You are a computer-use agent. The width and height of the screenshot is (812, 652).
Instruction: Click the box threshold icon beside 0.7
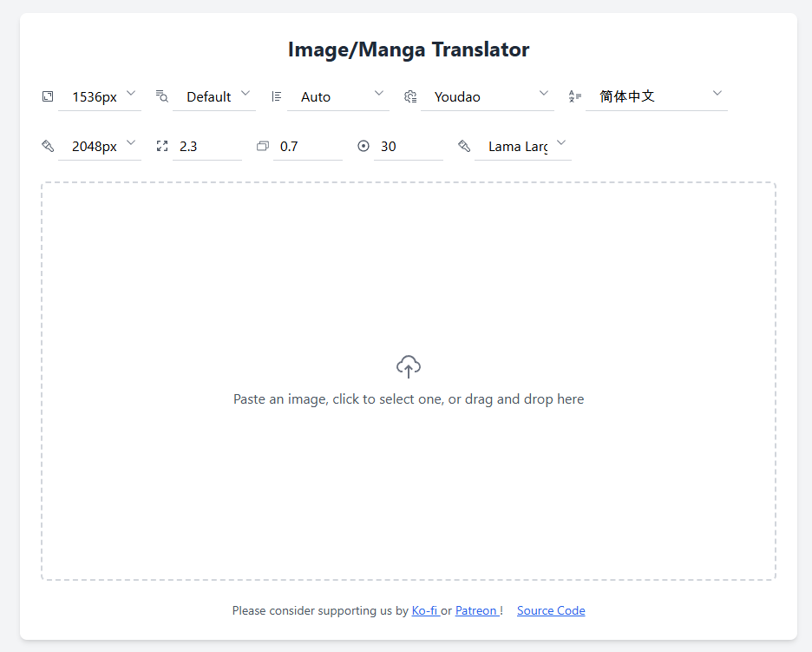click(263, 146)
